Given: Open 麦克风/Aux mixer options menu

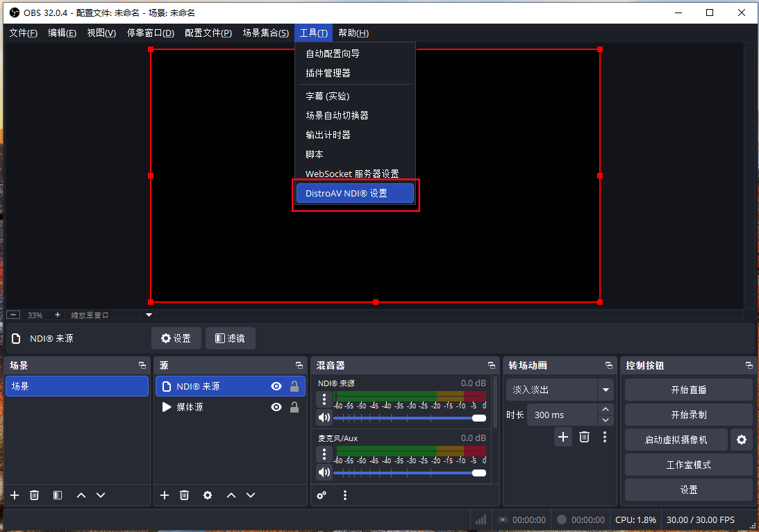Looking at the screenshot, I should tap(324, 454).
